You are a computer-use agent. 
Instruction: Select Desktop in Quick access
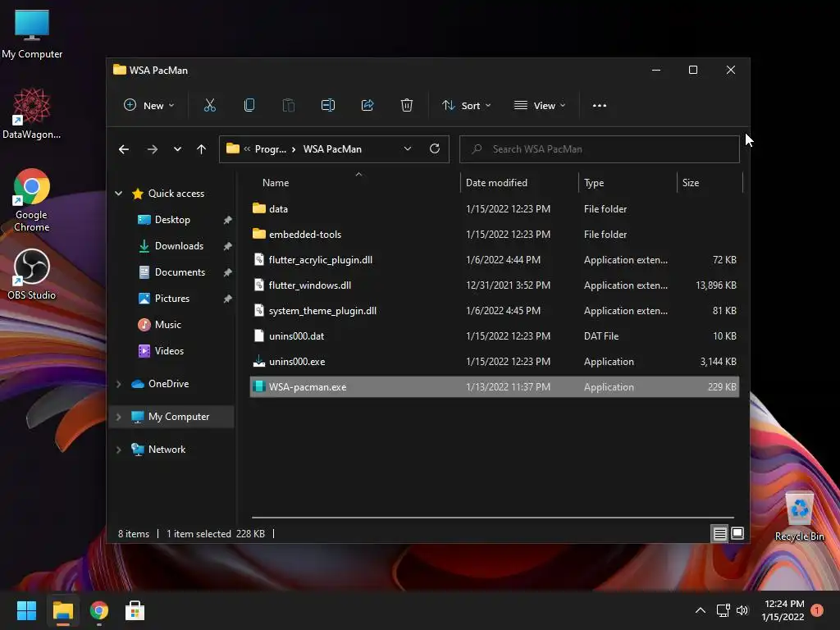coord(171,220)
